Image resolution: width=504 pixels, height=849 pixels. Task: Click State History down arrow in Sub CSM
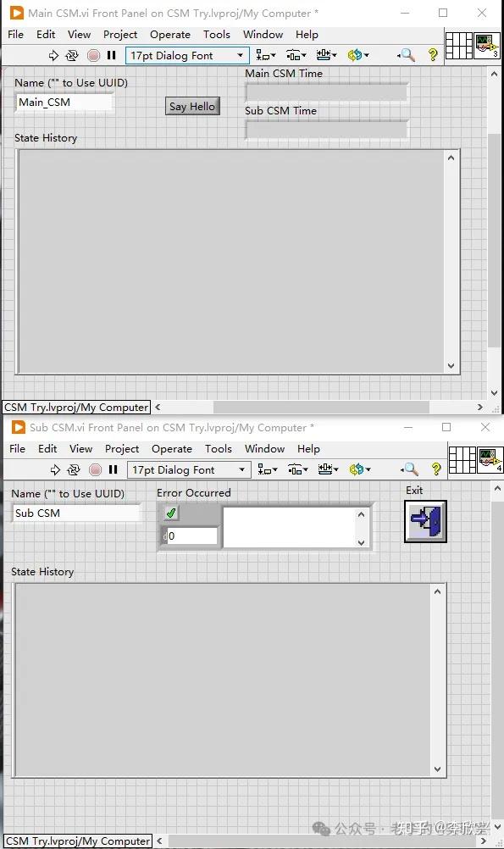pos(437,769)
